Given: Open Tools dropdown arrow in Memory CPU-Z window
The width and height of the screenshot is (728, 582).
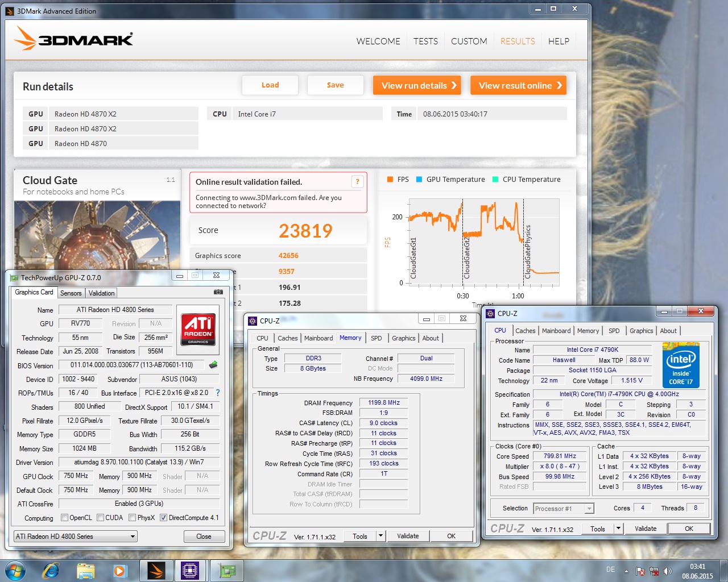Looking at the screenshot, I should [381, 536].
